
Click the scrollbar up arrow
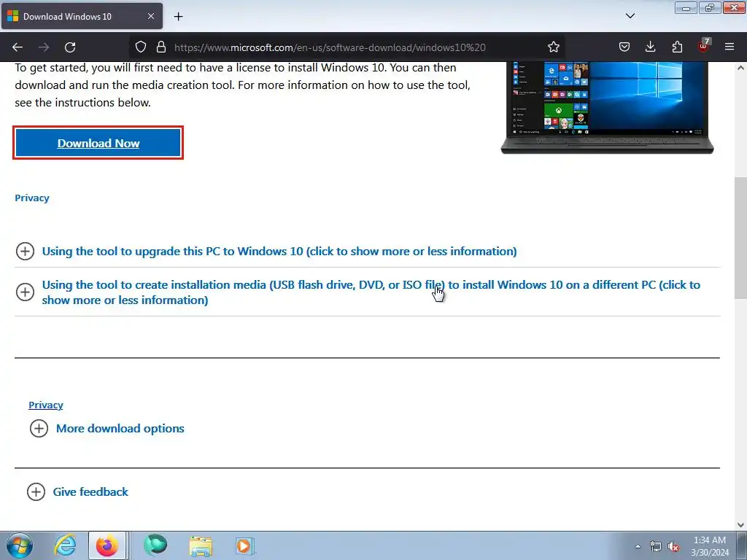(x=740, y=68)
